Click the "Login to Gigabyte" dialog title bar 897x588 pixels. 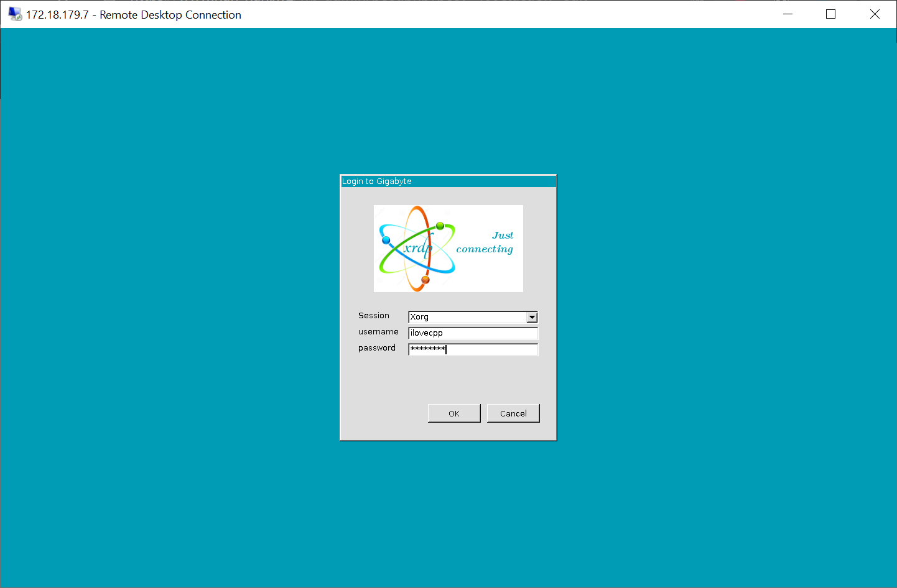448,181
